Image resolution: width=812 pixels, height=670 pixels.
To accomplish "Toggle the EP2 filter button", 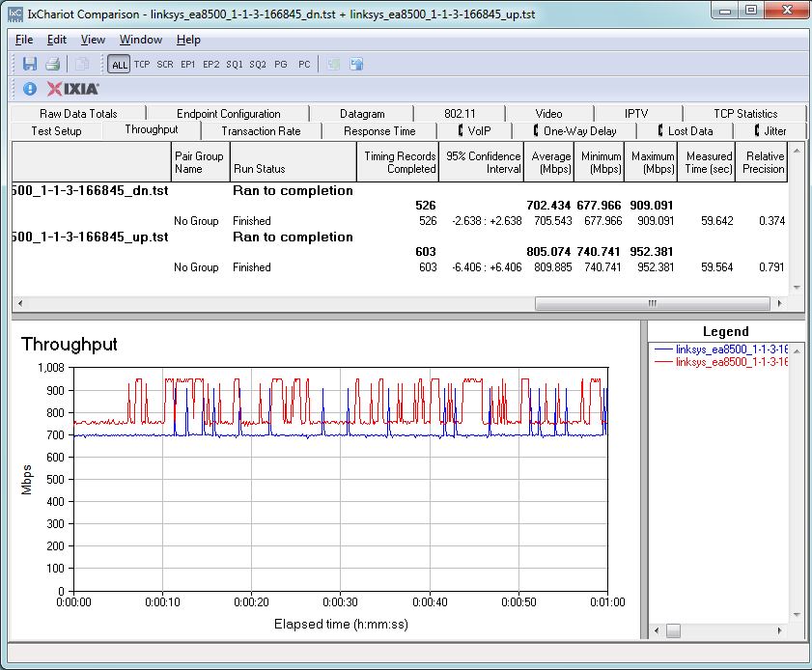I will (210, 65).
